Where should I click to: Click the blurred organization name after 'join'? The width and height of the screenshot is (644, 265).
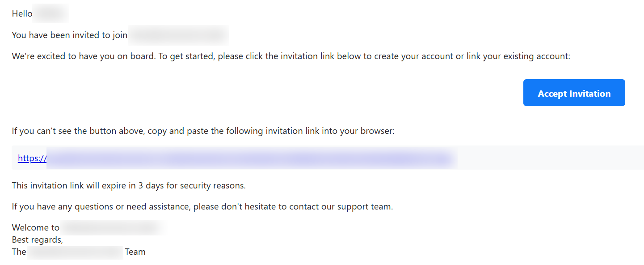tap(178, 35)
